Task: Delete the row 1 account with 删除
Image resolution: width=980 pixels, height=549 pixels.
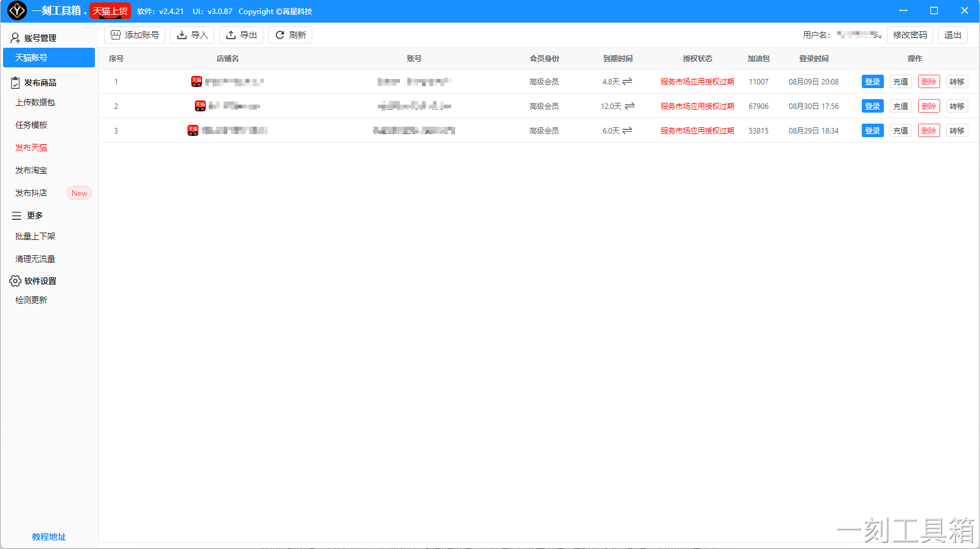Action: coord(929,81)
